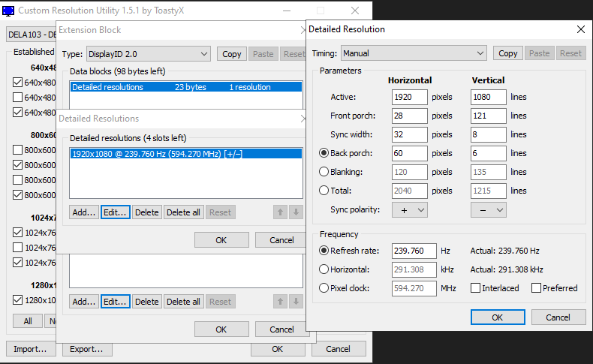Open the DELA103 monitor dropdown

click(x=32, y=35)
